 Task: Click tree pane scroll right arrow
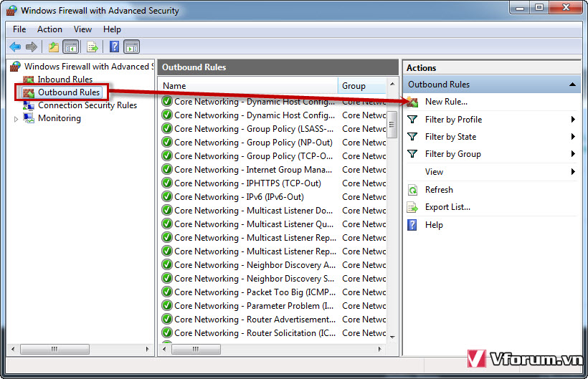pos(148,349)
